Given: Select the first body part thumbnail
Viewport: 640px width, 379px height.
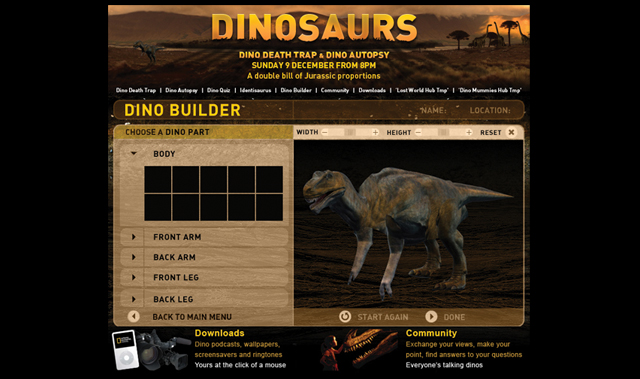Looking at the screenshot, I should [x=158, y=179].
